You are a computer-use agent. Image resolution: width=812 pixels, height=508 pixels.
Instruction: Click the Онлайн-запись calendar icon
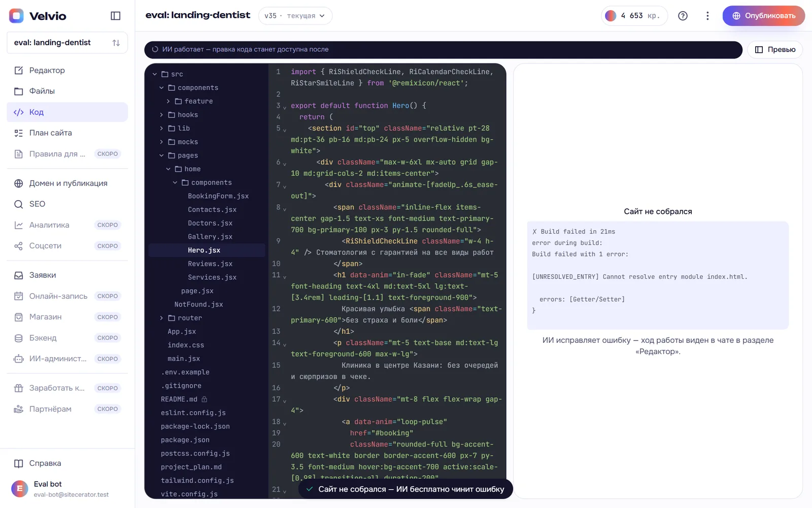pyautogui.click(x=19, y=296)
